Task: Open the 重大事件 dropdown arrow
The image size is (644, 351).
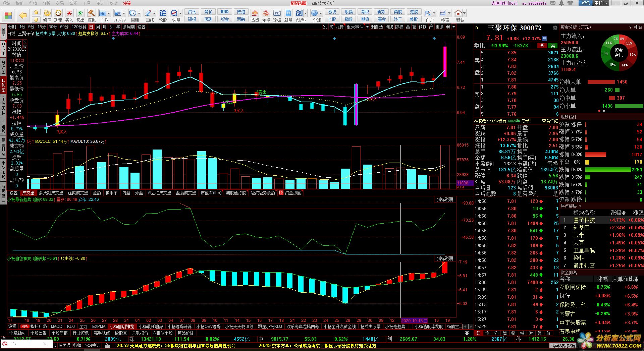Action: tap(367, 27)
